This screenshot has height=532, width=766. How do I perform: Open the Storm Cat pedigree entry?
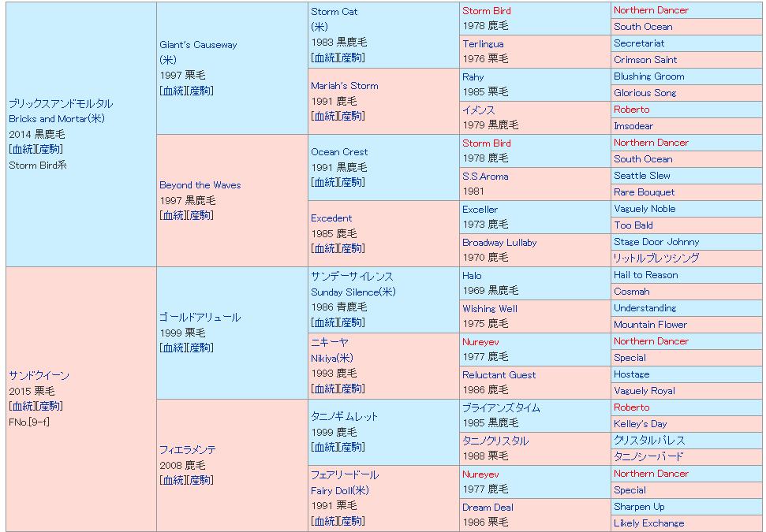[x=334, y=12]
